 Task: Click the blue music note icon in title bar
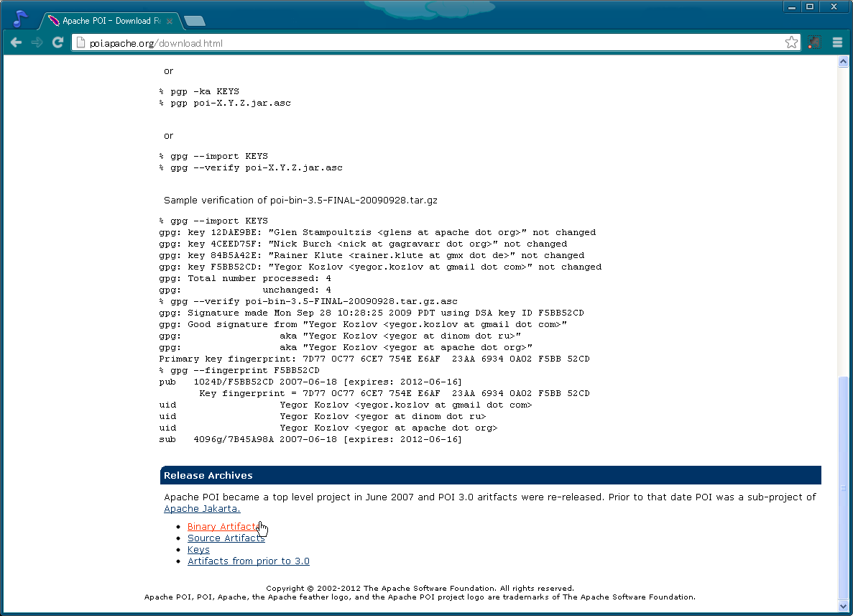tap(20, 19)
